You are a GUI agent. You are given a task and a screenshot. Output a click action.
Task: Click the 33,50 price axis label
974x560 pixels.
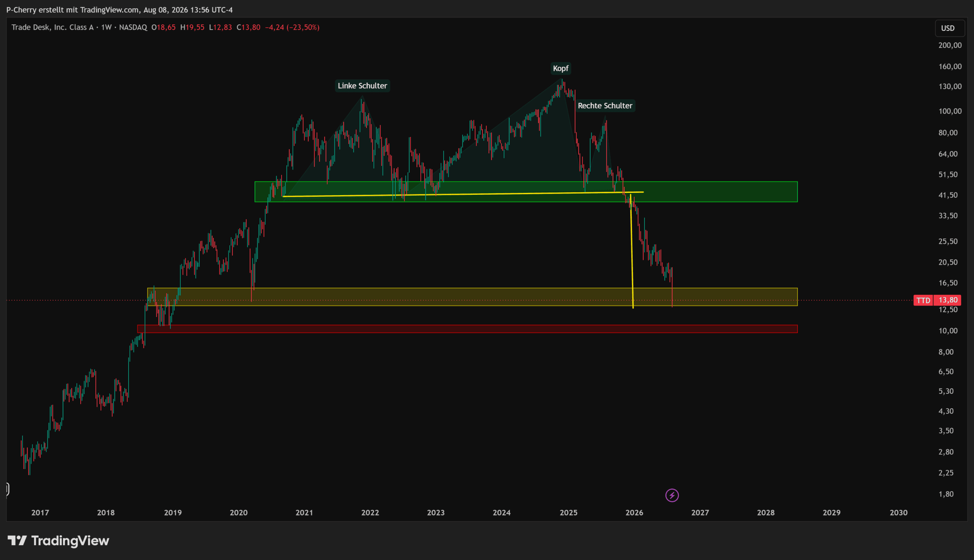point(948,216)
